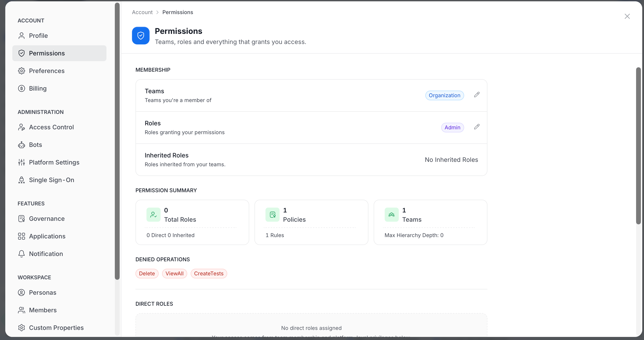This screenshot has width=644, height=340.
Task: Click the Admin role badge
Action: (x=452, y=128)
